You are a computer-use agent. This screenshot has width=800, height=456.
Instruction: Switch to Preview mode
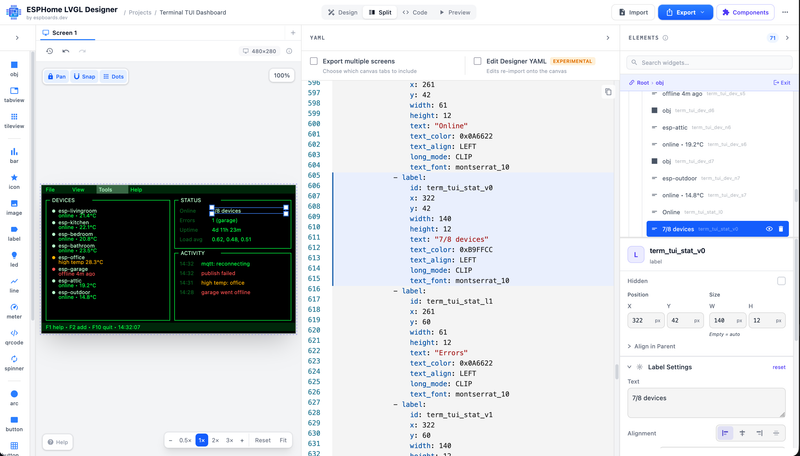(455, 12)
